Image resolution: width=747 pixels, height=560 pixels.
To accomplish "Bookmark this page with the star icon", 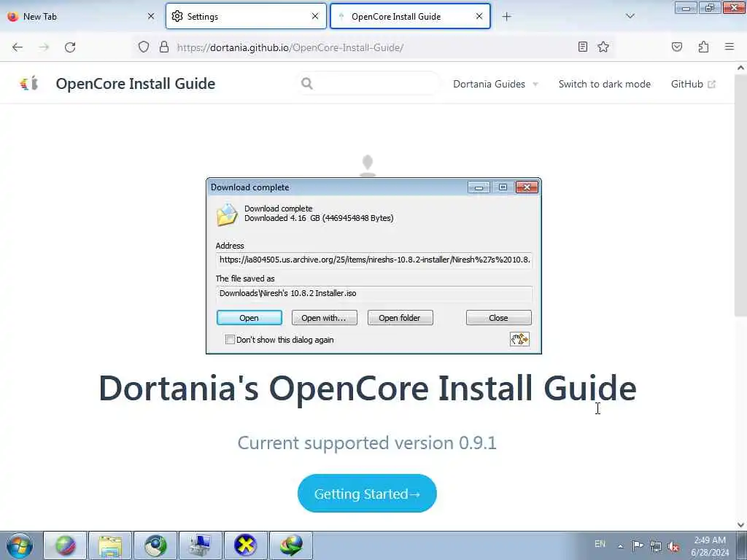I will [x=603, y=47].
